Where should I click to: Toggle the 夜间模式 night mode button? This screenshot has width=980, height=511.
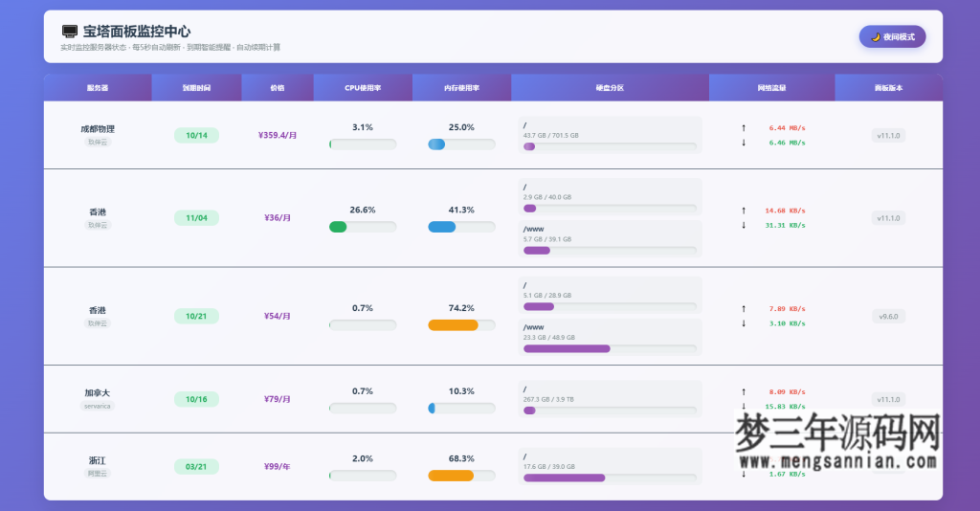coord(892,36)
